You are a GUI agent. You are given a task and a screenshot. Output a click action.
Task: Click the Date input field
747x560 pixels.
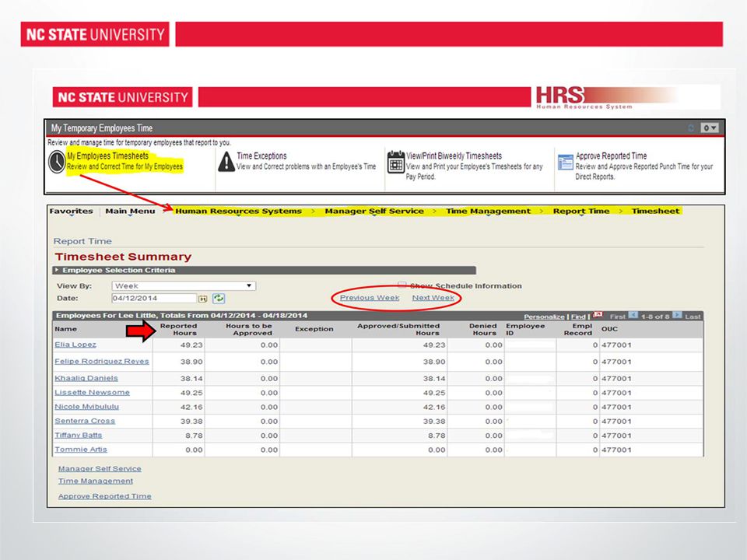pyautogui.click(x=154, y=298)
